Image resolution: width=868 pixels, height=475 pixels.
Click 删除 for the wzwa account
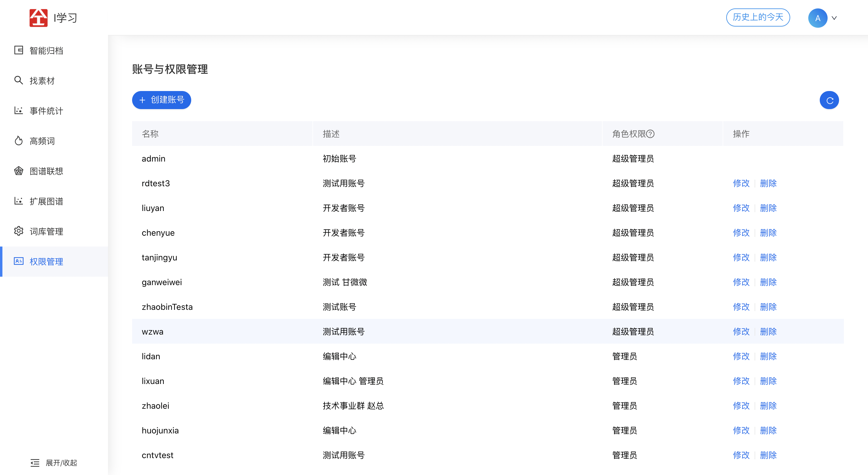coord(768,332)
